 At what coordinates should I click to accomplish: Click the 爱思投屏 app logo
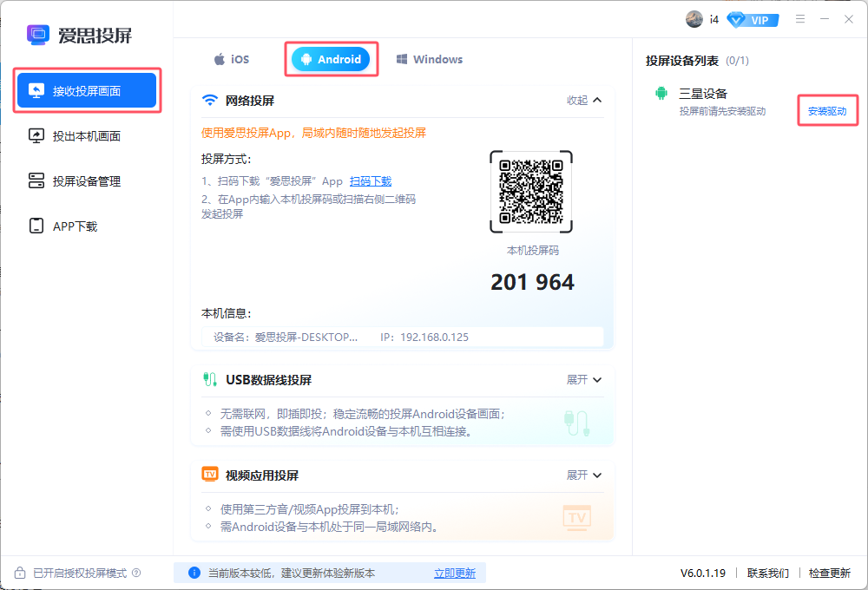(37, 35)
